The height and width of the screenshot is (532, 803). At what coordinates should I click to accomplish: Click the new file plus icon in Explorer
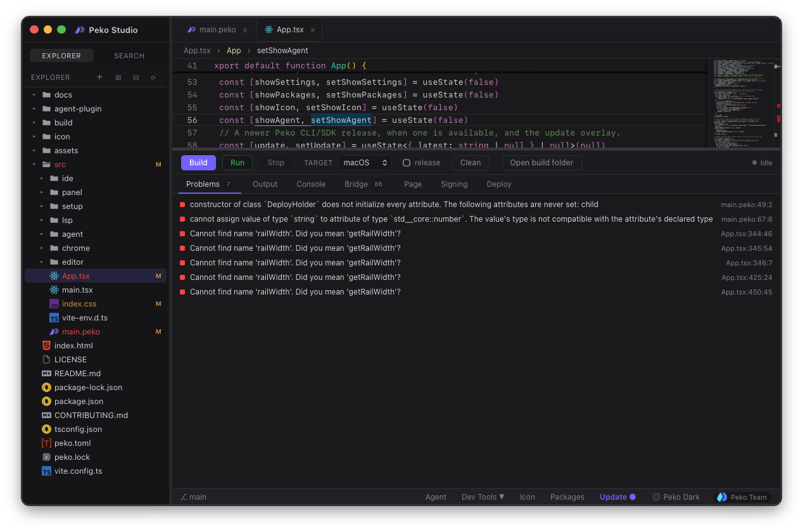99,77
